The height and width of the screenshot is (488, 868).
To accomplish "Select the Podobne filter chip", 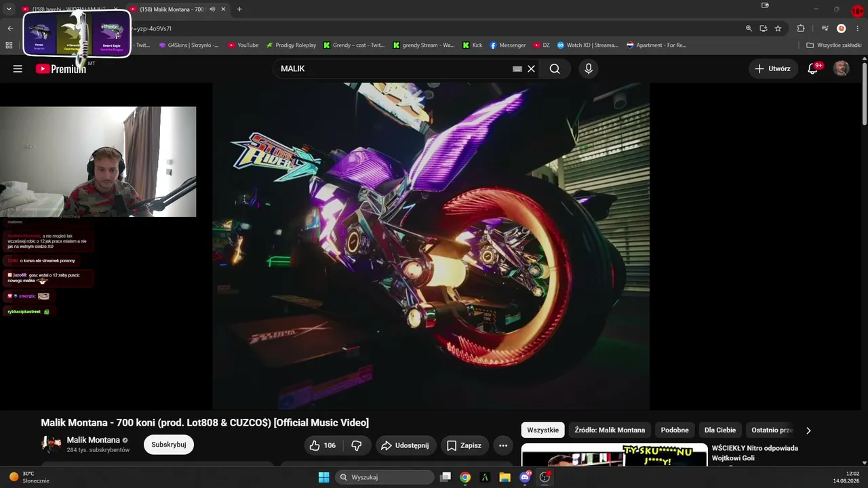I will pyautogui.click(x=675, y=430).
